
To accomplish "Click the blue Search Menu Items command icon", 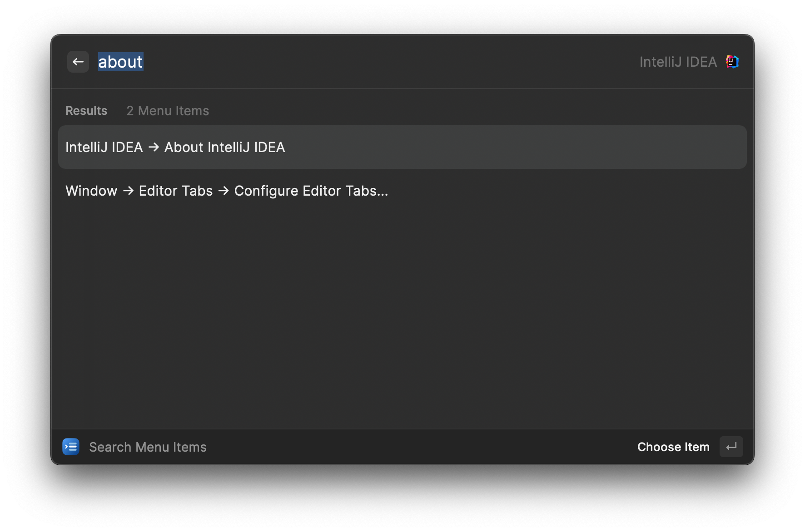I will point(71,447).
